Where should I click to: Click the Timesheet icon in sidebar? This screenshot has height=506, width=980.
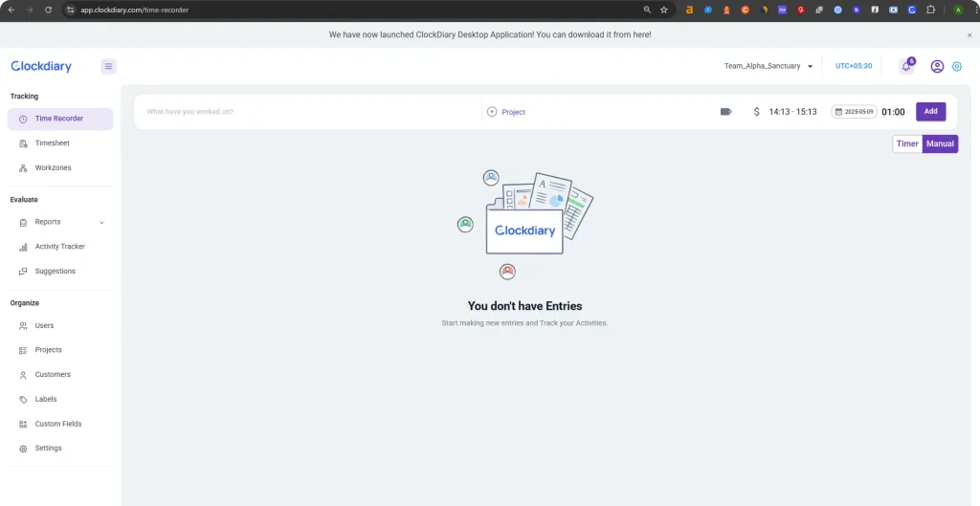pyautogui.click(x=23, y=143)
